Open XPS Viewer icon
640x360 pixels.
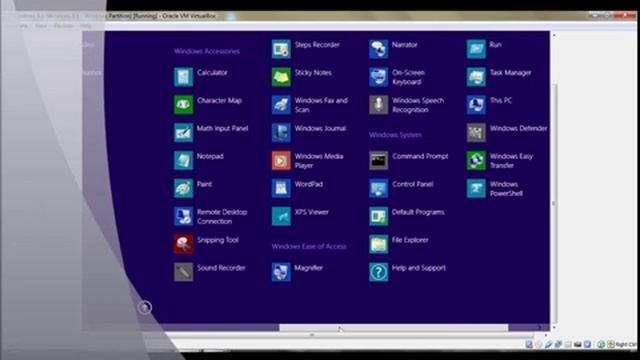pyautogui.click(x=281, y=216)
